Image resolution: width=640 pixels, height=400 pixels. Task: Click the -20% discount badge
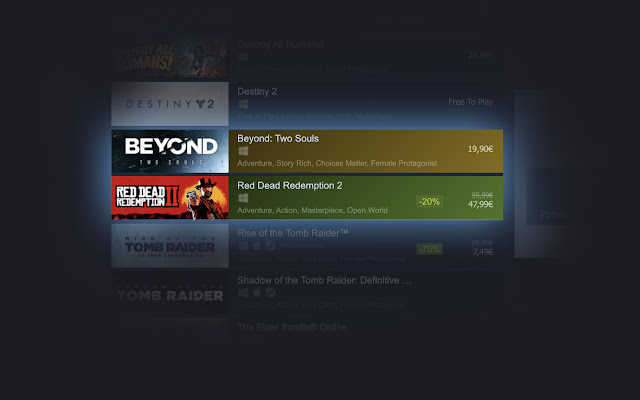pos(429,202)
